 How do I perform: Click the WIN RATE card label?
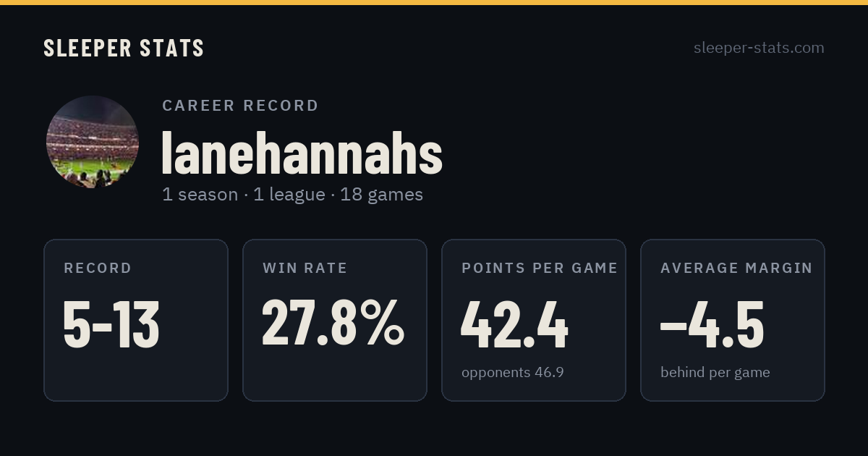(x=305, y=268)
